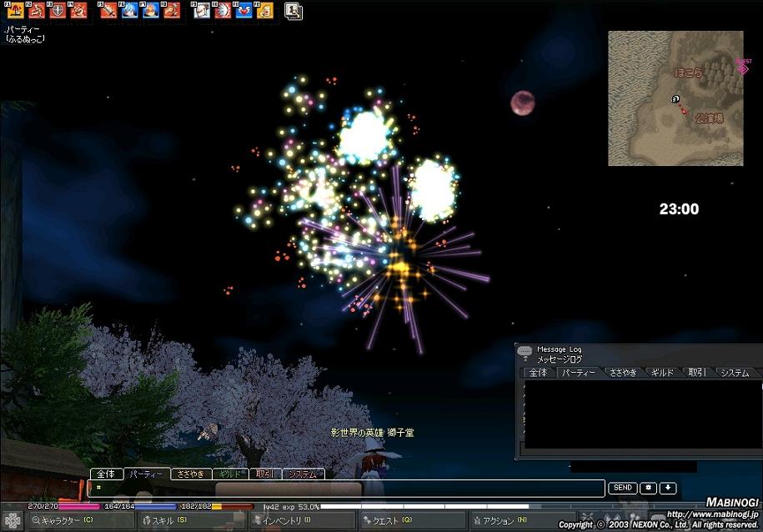Select the パーティー chat input tab
The height and width of the screenshot is (532, 763).
point(147,474)
